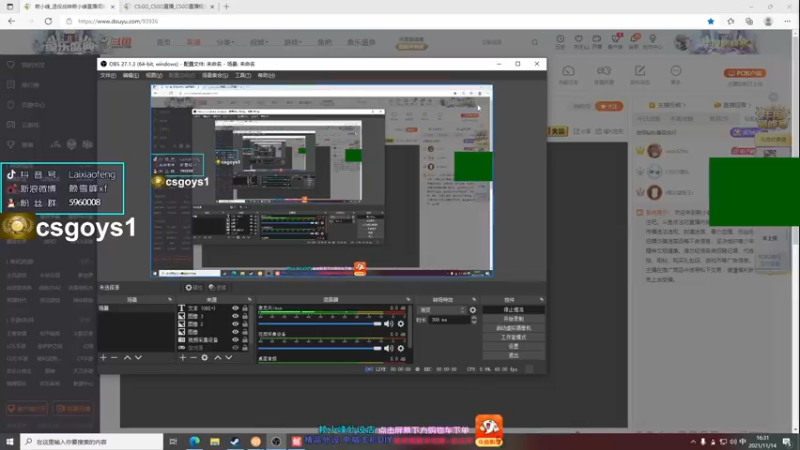Pop out the Scenes dock panel

170,299
